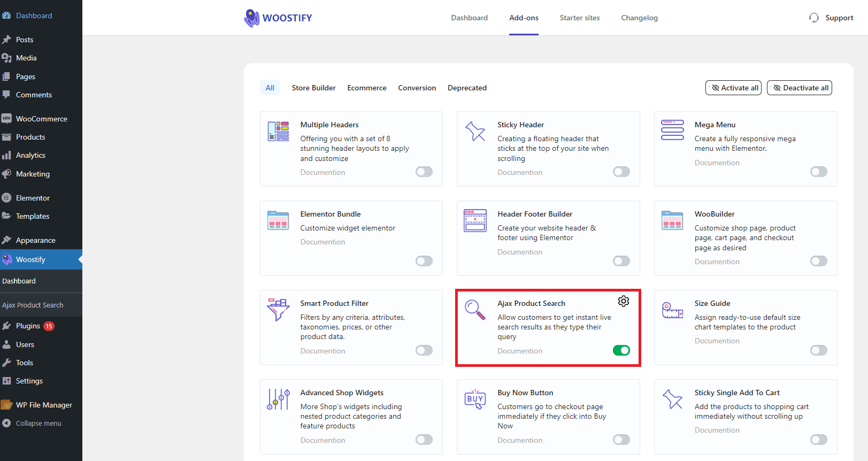Filter add-ons by Store Builder
Image resolution: width=868 pixels, height=461 pixels.
click(x=313, y=88)
